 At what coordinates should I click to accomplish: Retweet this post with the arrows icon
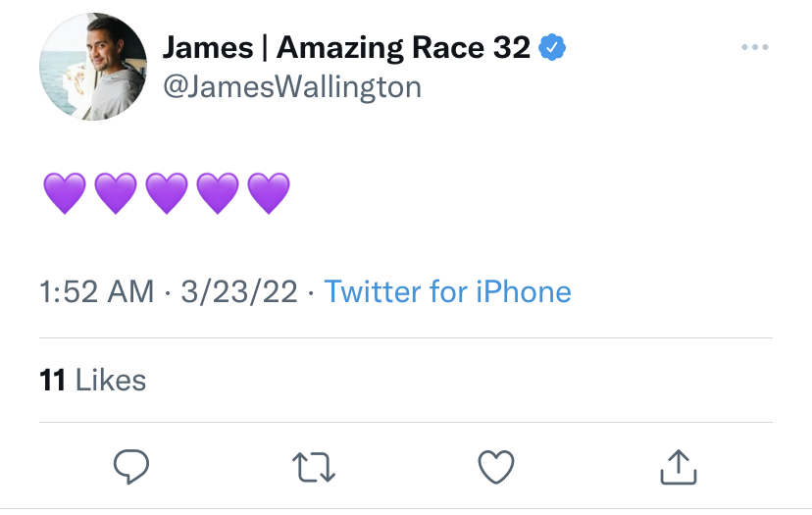[x=314, y=467]
